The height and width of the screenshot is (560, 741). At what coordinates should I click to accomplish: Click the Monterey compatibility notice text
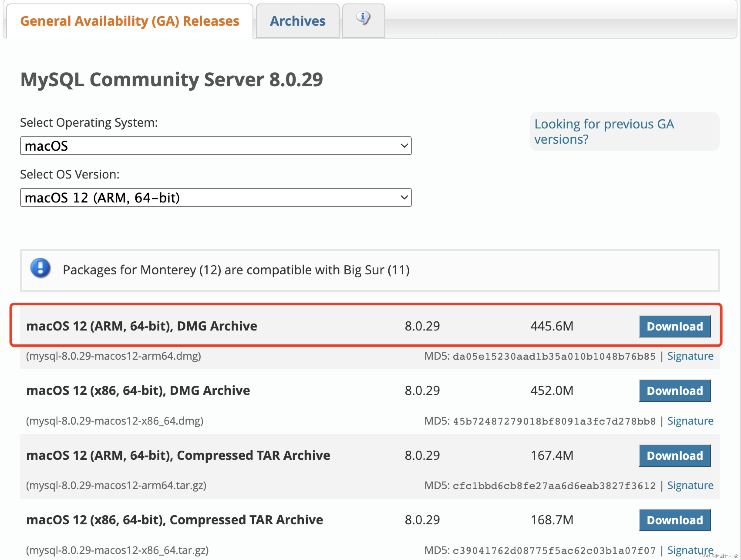tap(236, 270)
